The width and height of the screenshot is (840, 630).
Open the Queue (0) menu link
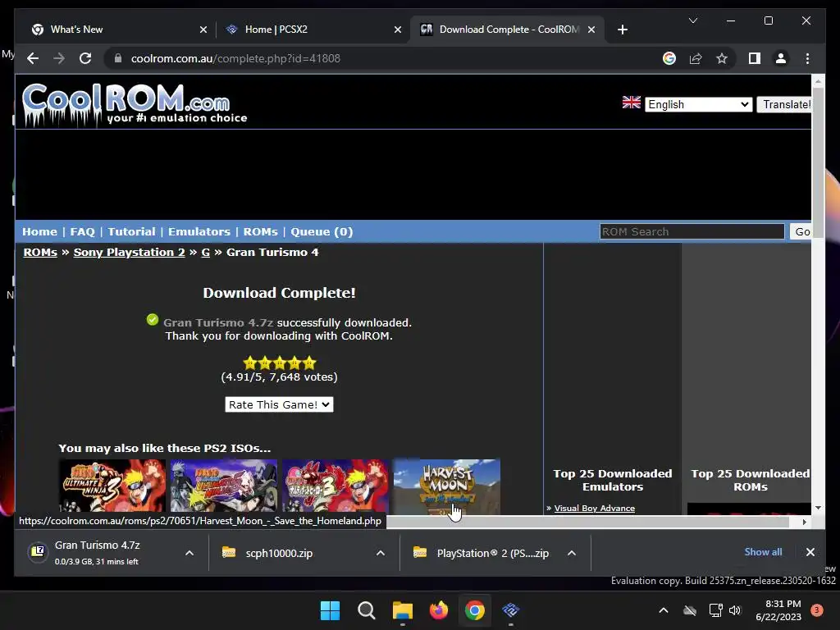click(x=322, y=231)
